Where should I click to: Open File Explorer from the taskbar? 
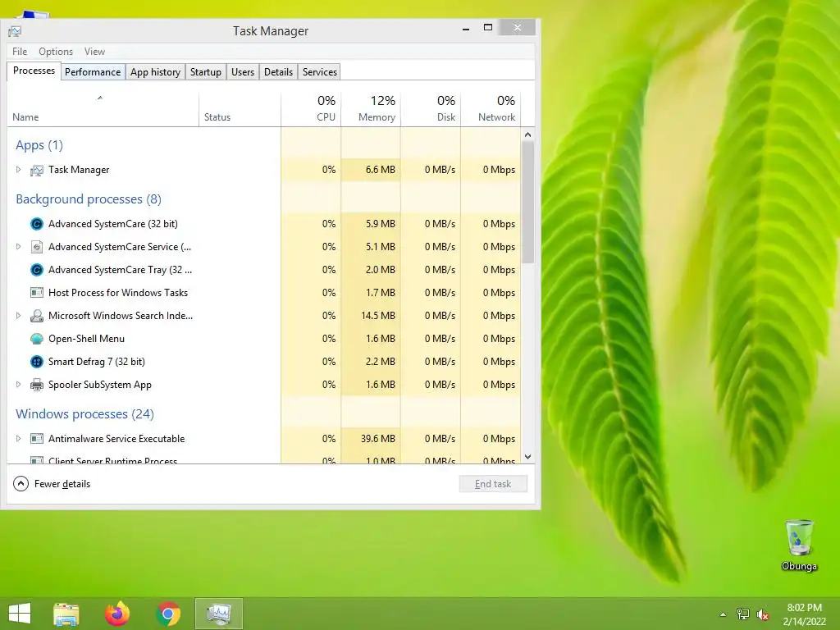(66, 614)
